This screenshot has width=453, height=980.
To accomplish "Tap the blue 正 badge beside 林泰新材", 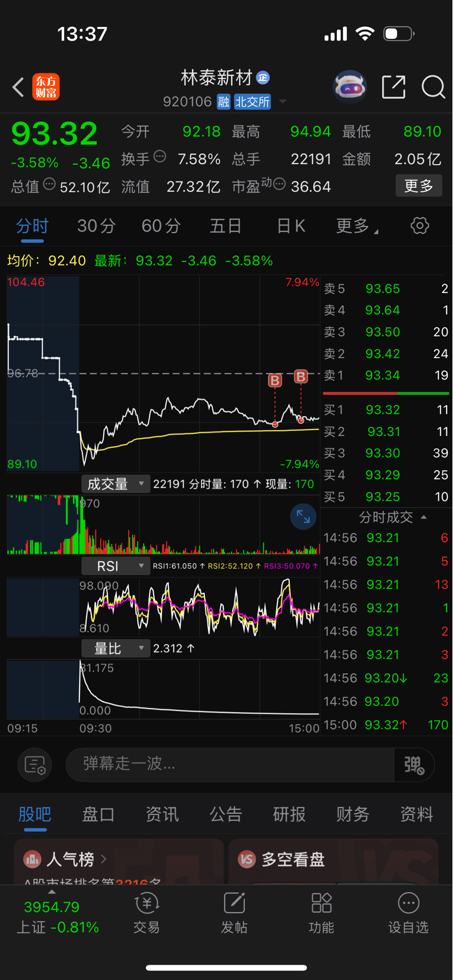I will coord(263,78).
